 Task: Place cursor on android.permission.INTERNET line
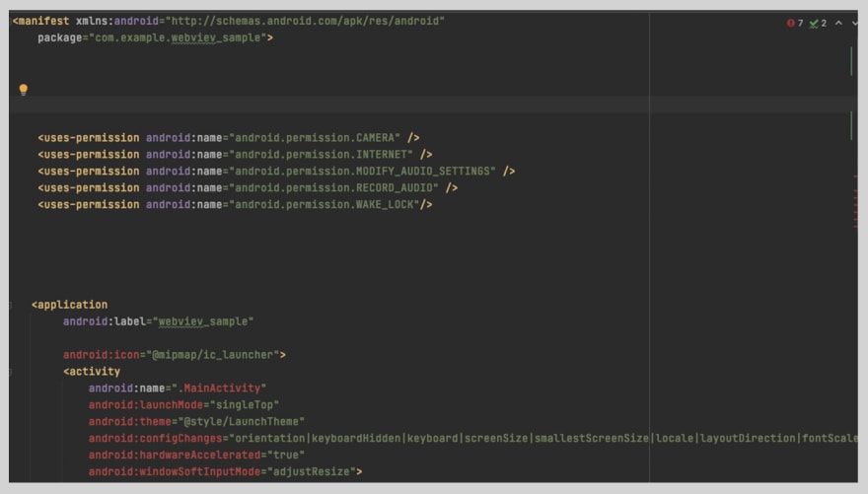tap(236, 155)
